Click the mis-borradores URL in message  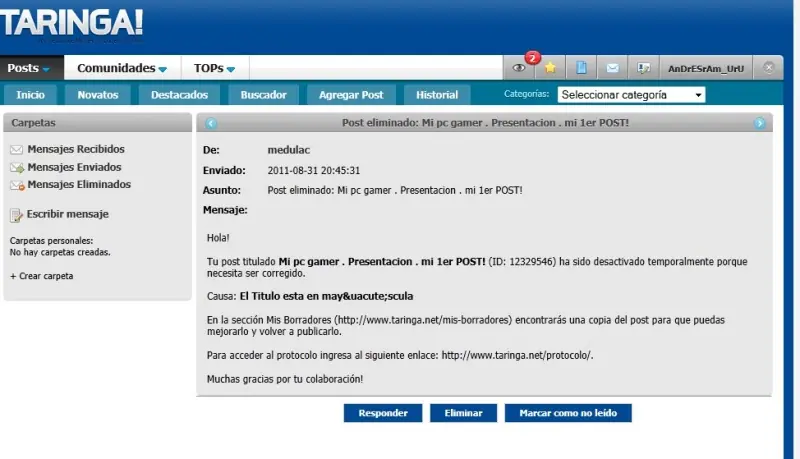(423, 320)
